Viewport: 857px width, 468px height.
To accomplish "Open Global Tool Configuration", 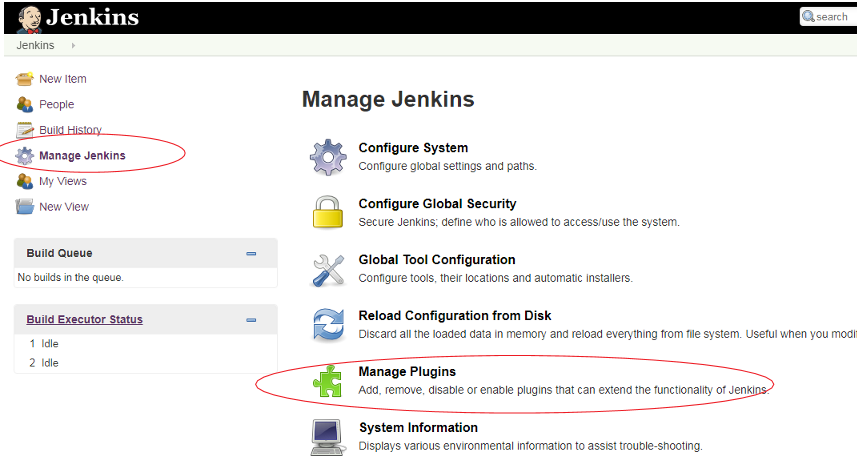I will [x=437, y=260].
